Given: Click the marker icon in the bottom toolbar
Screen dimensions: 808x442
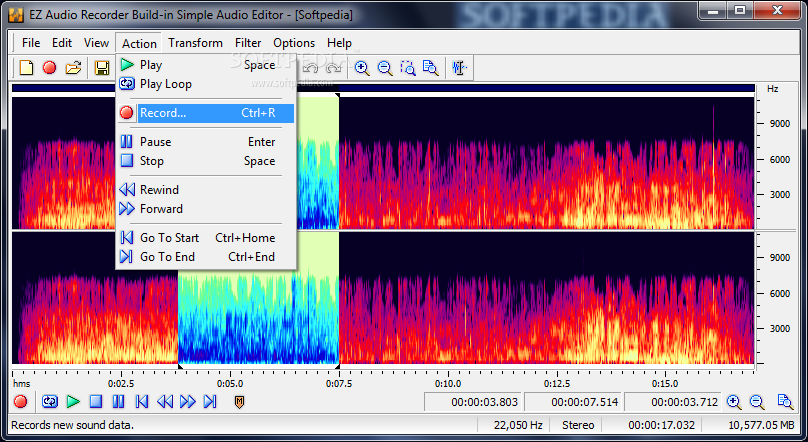Looking at the screenshot, I should pyautogui.click(x=239, y=402).
